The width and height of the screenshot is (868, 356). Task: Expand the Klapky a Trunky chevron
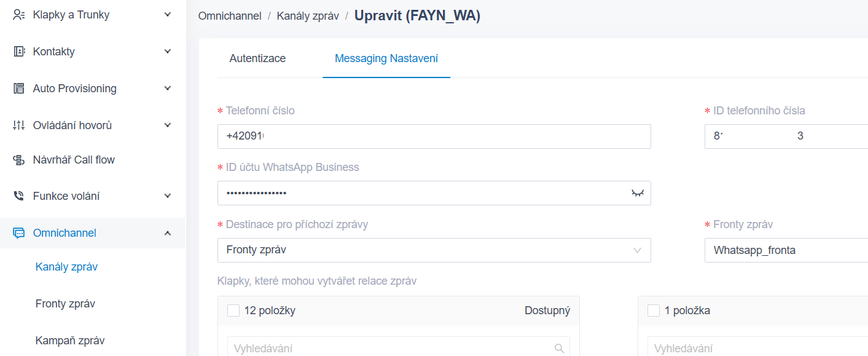168,15
